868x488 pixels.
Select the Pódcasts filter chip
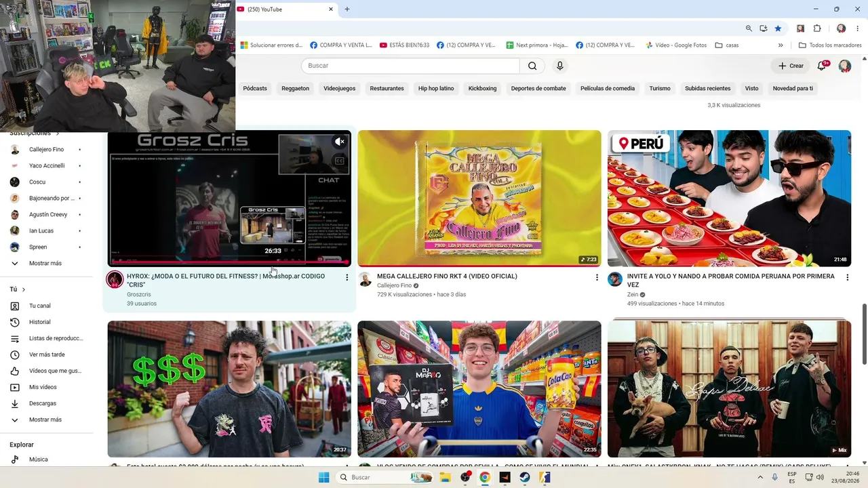pyautogui.click(x=255, y=88)
